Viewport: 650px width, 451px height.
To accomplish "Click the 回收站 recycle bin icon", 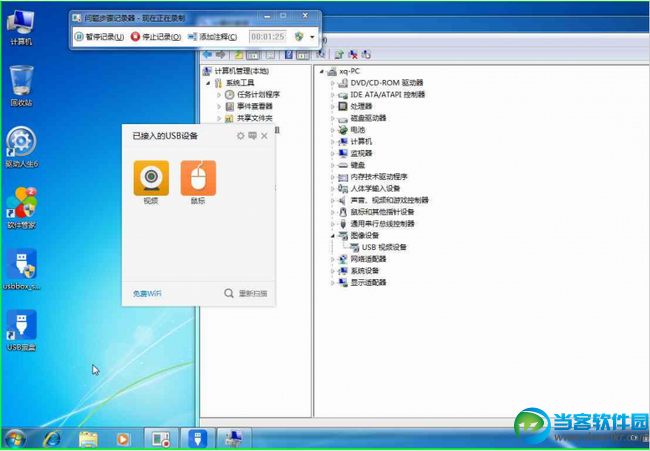I will tap(21, 86).
